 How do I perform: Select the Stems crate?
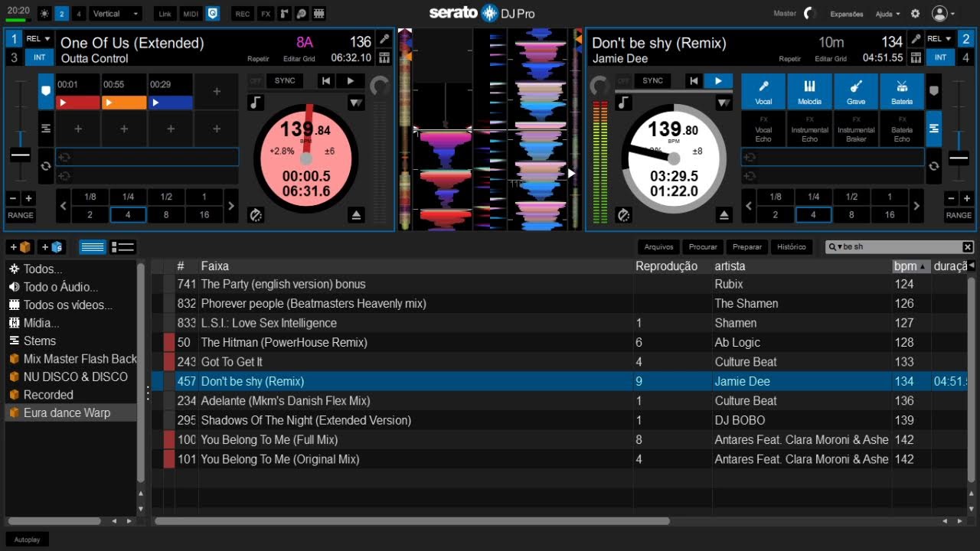[71, 341]
